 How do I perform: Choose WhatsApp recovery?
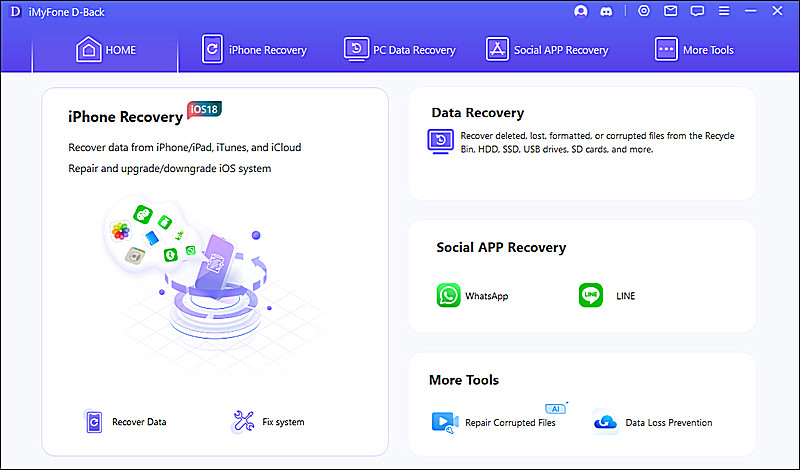472,295
